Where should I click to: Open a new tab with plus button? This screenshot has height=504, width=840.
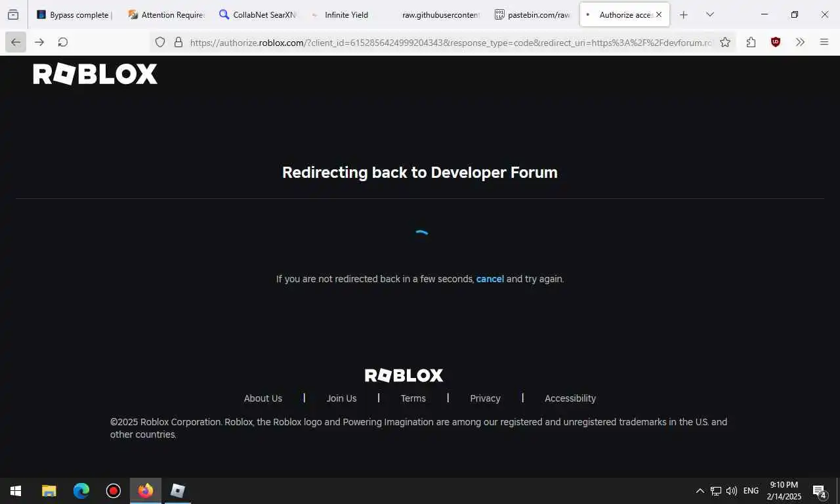click(x=684, y=14)
